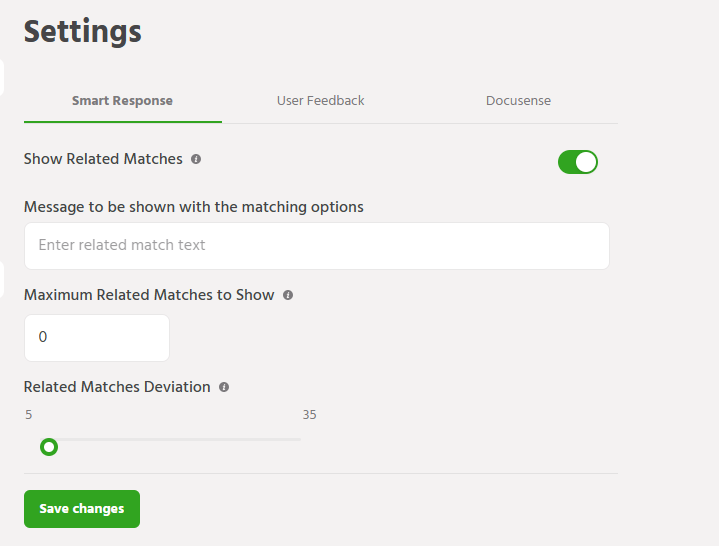The width and height of the screenshot is (719, 546).
Task: Click the slider maximum value label 35
Action: click(309, 415)
